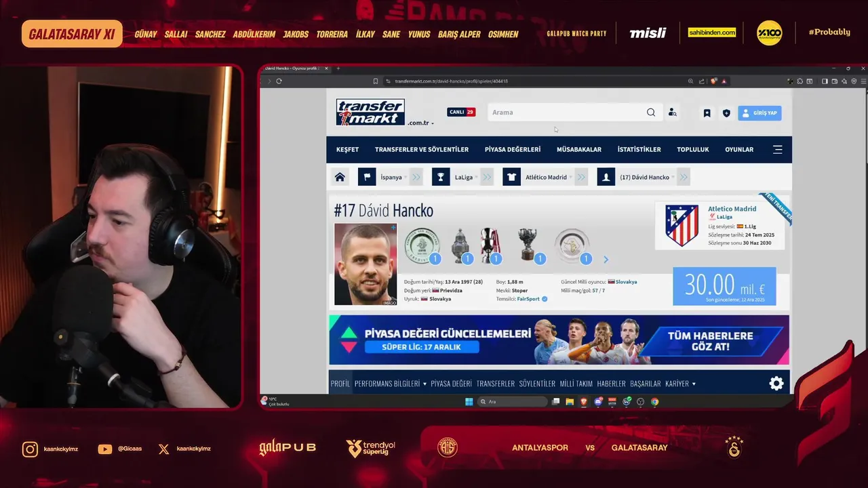Click the search magnifier icon
The height and width of the screenshot is (488, 868).
[x=651, y=113]
